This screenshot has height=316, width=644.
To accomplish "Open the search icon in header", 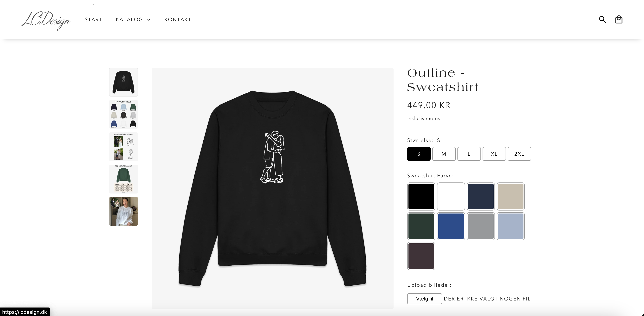I will pos(602,20).
